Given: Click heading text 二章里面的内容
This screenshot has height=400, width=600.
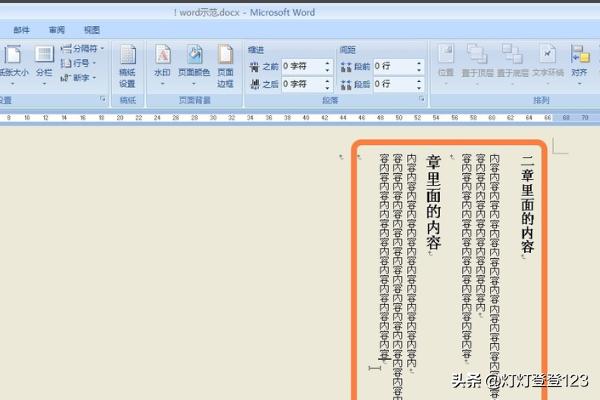Looking at the screenshot, I should tap(527, 204).
